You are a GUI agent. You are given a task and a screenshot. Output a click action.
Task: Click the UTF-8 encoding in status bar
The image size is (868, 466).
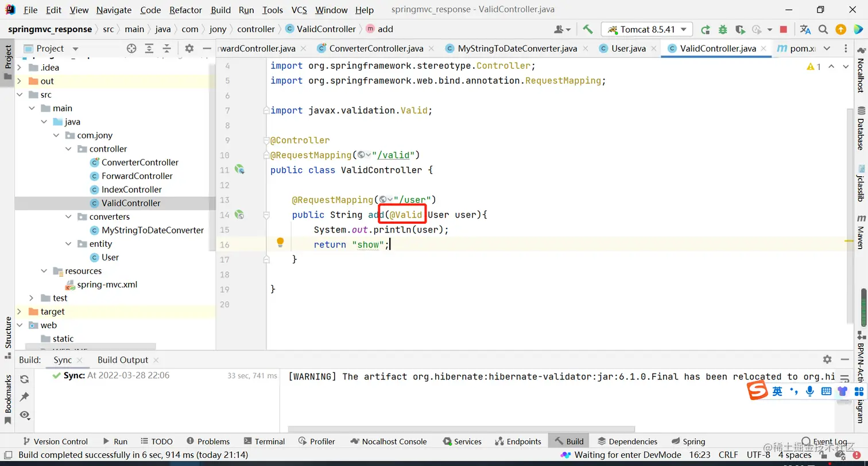pos(758,455)
